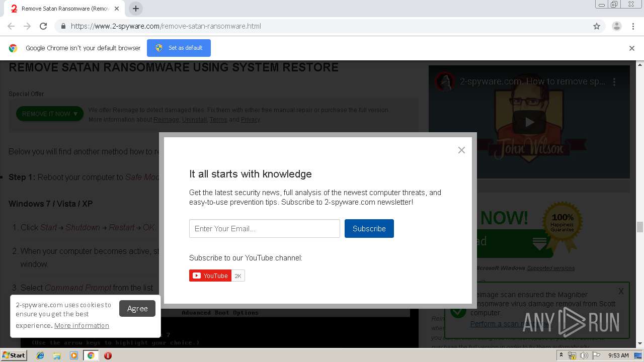Open the Reimage link in offer text

(166, 120)
